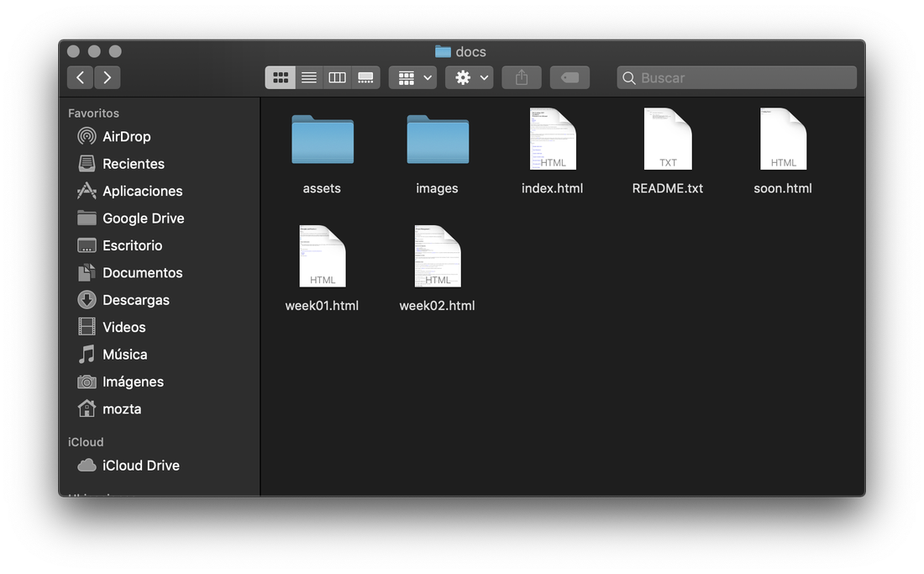Click the index.html file name
The height and width of the screenshot is (574, 924).
(552, 188)
